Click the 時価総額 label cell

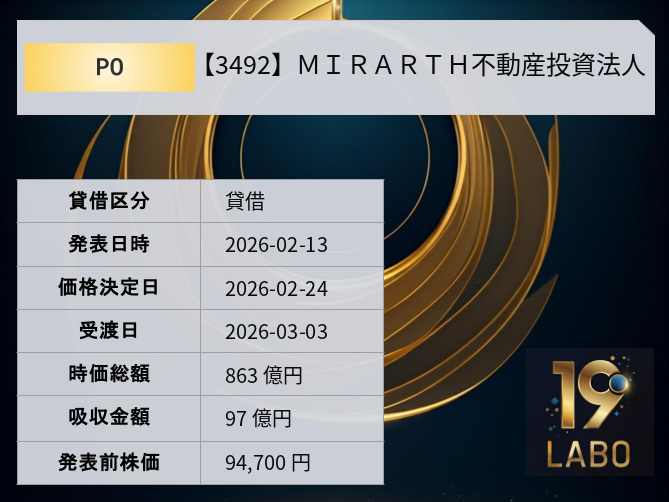[x=109, y=374]
